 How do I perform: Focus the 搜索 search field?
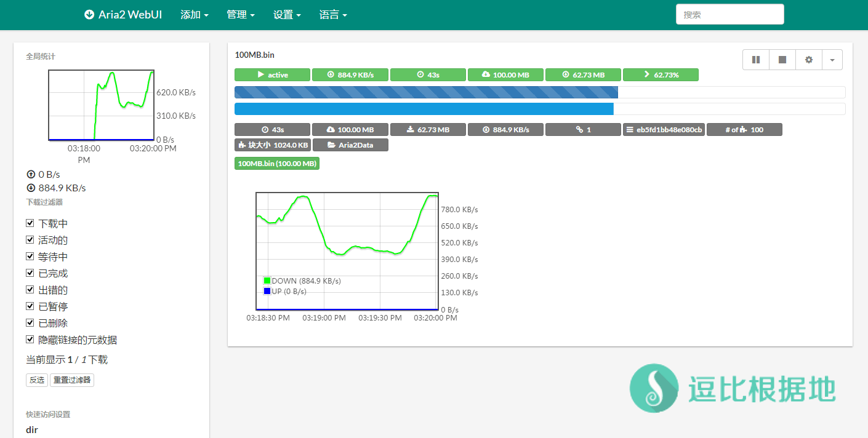click(729, 14)
